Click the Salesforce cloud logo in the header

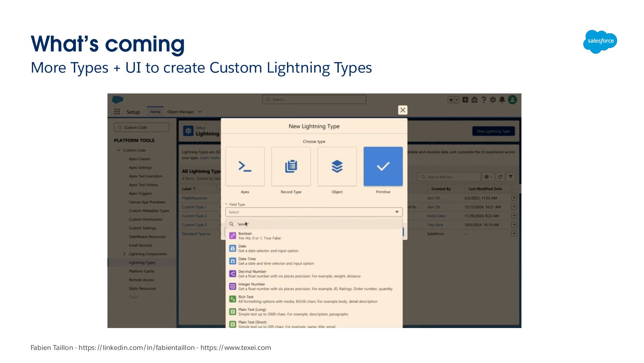(118, 99)
